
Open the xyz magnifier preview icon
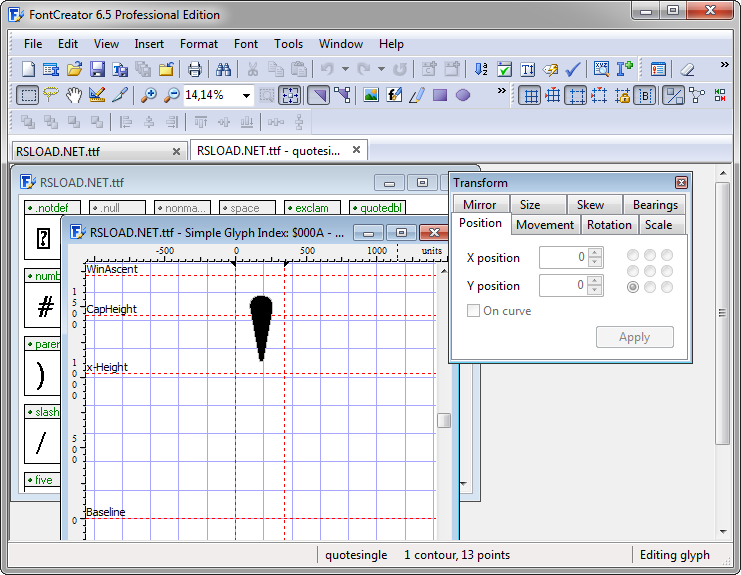click(x=602, y=69)
